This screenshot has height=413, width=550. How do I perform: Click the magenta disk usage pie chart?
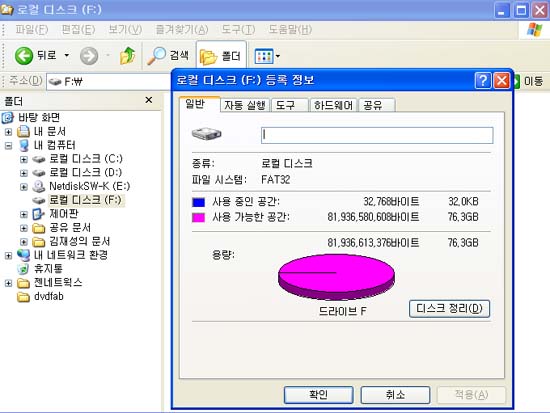point(336,277)
